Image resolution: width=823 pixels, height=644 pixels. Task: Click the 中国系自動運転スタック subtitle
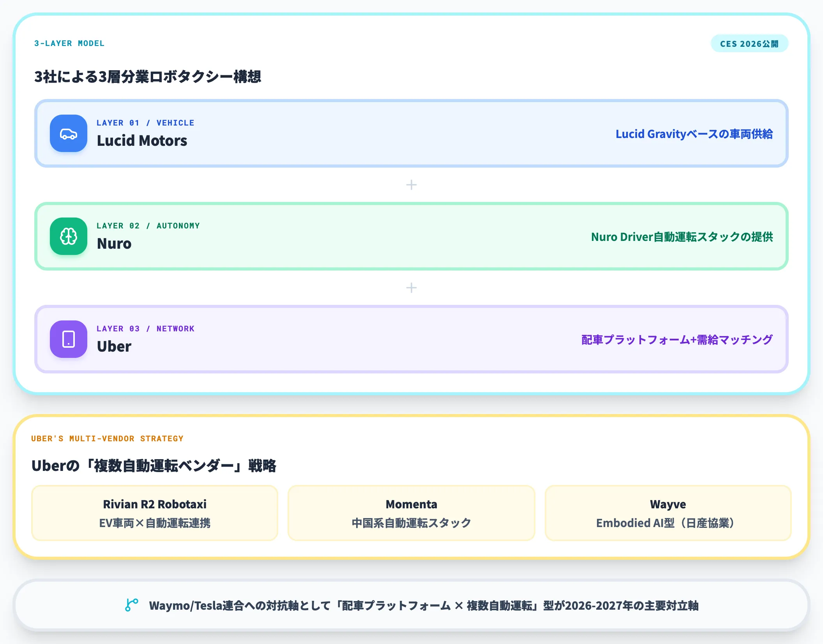tap(411, 523)
